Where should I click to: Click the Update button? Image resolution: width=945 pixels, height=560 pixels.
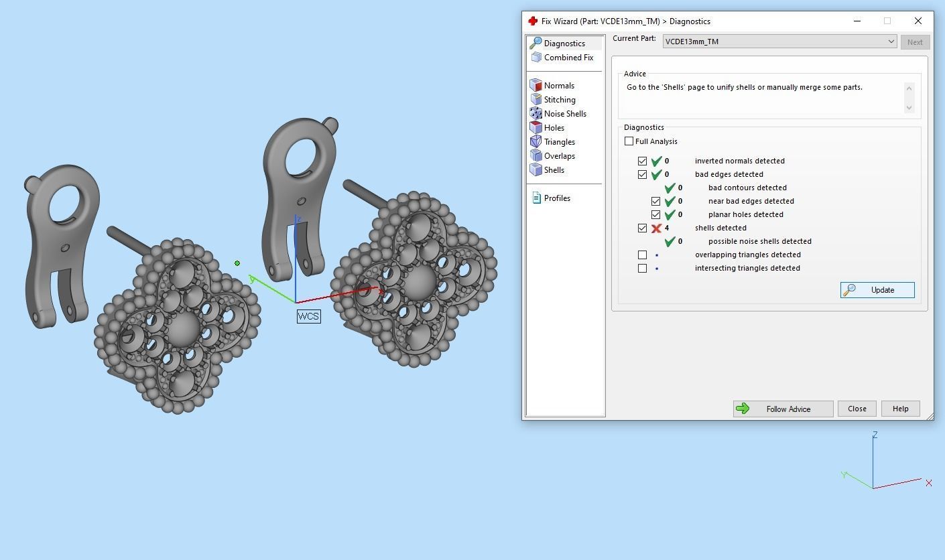pos(877,289)
